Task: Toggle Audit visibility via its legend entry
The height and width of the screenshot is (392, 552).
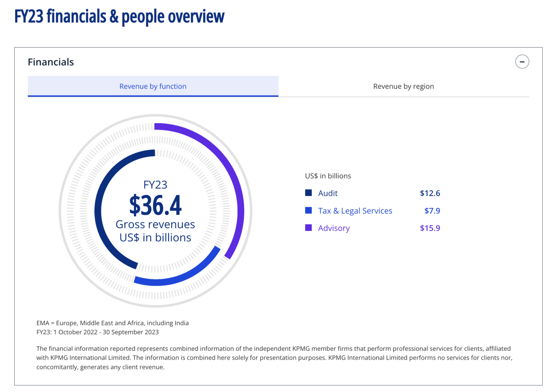Action: [327, 193]
